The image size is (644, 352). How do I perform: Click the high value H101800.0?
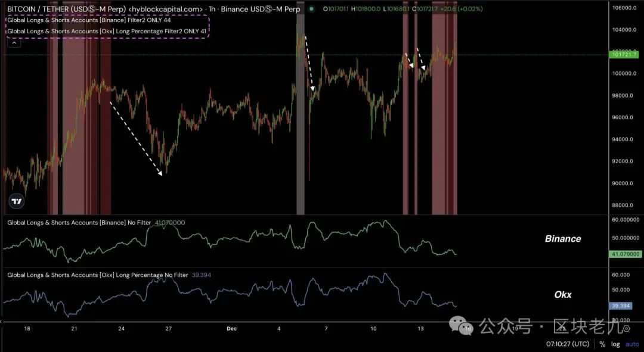coord(366,8)
